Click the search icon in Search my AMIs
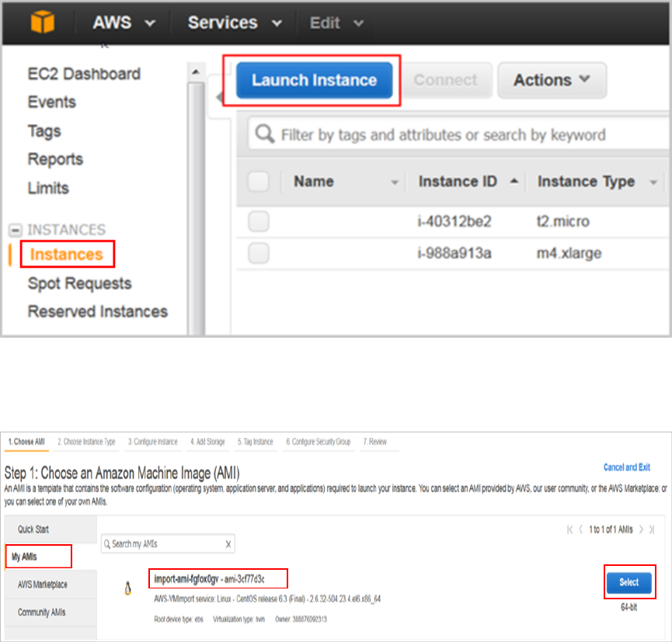The image size is (672, 642). coord(106,544)
